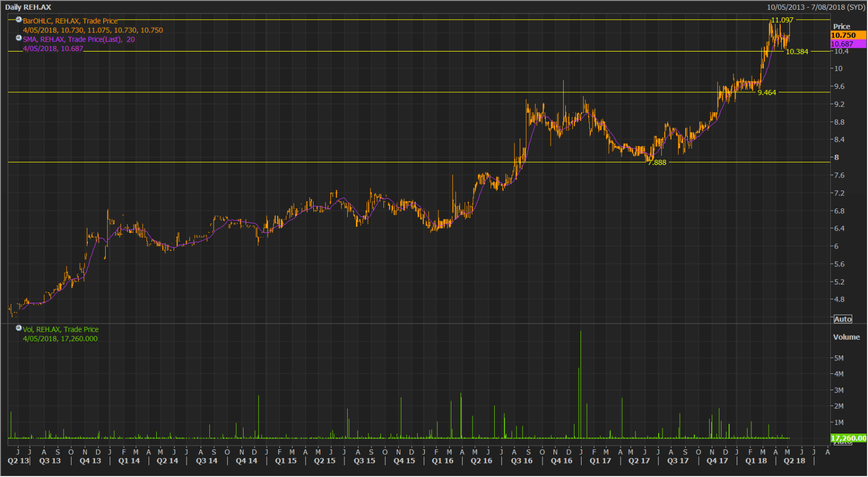Screen dimensions: 868x477
Task: Click the Q3 17 quarter label
Action: 678,461
